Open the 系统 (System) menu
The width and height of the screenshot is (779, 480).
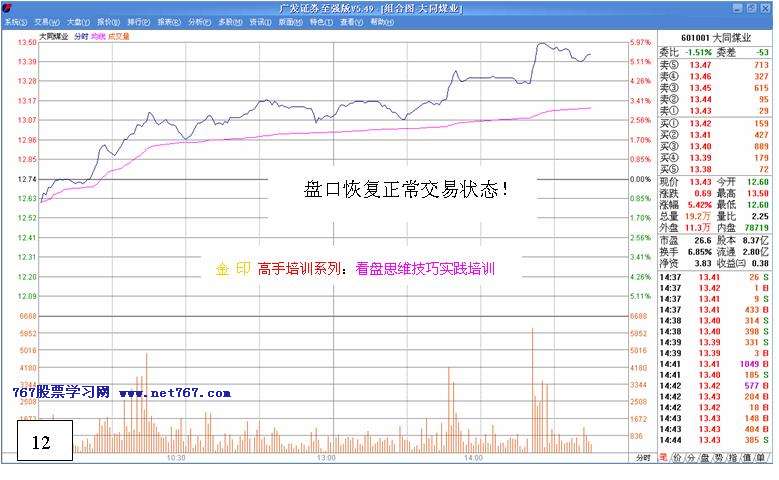coord(14,21)
